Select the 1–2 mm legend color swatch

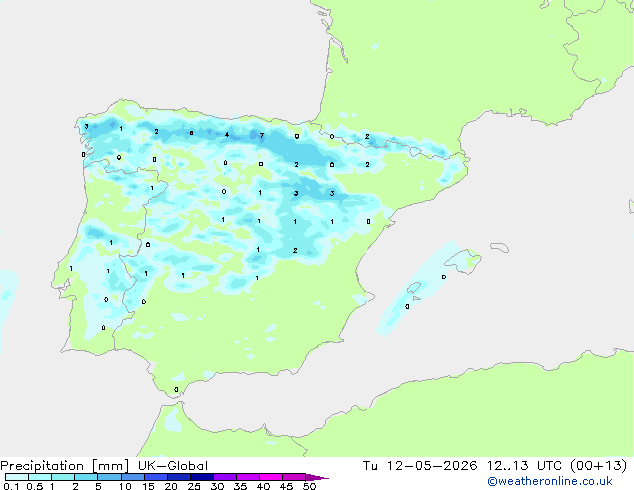[x=63, y=477]
